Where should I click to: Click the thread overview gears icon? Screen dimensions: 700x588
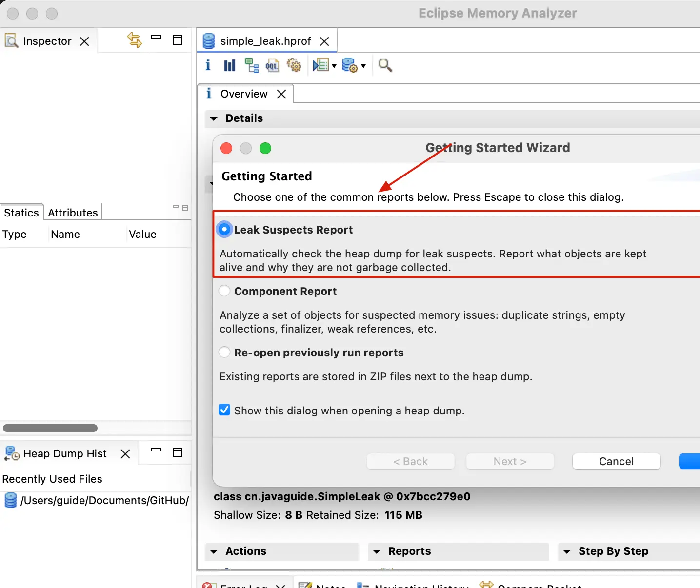[x=294, y=65]
